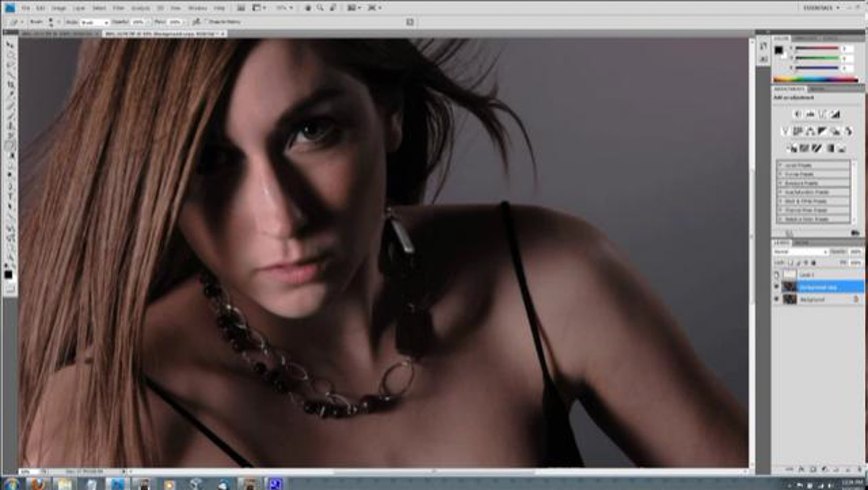Screen dimensions: 868x490
Task: Click the red channel slider in Color panel
Action: tap(817, 48)
